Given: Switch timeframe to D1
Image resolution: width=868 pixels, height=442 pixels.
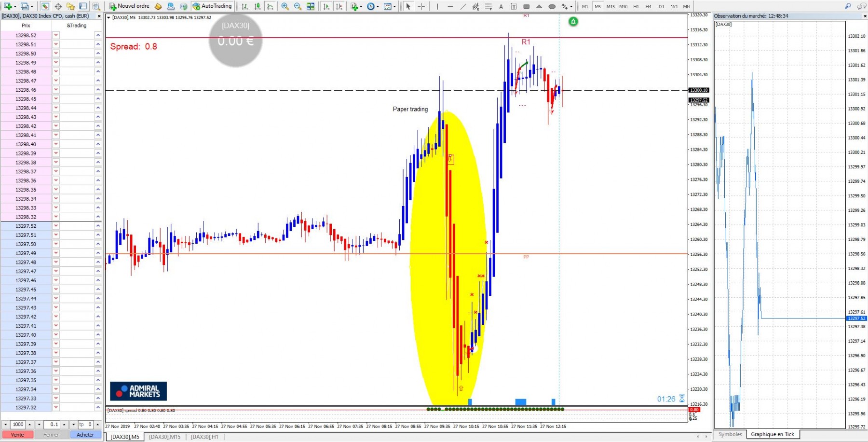Looking at the screenshot, I should pos(661,6).
